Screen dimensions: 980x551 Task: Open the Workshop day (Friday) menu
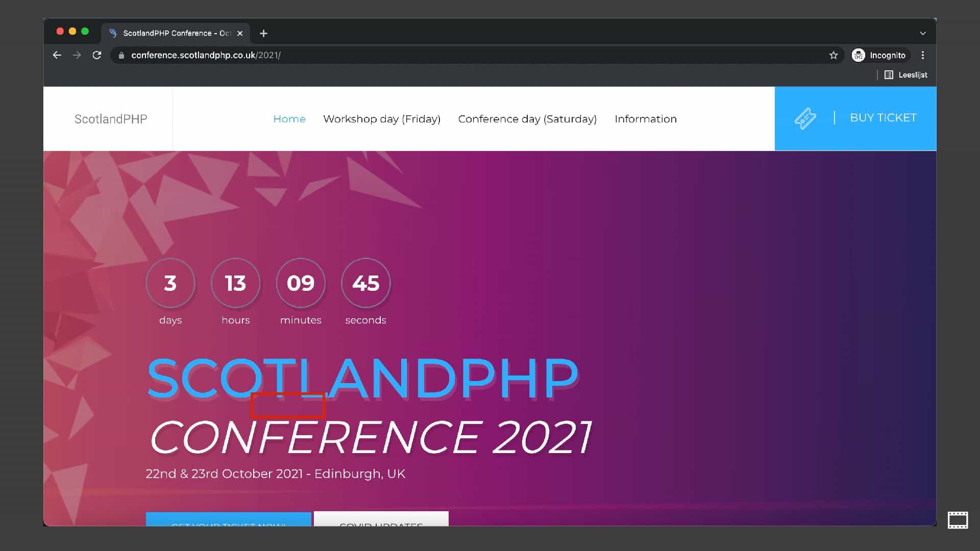pos(382,119)
